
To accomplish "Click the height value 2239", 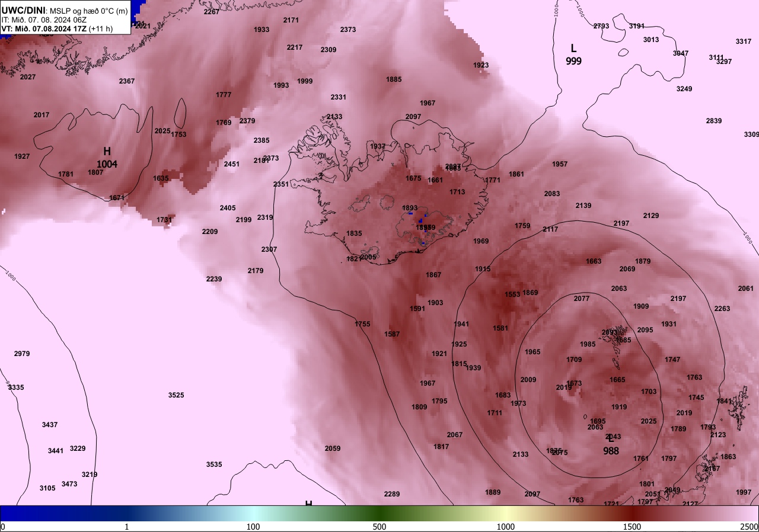I will [x=214, y=279].
